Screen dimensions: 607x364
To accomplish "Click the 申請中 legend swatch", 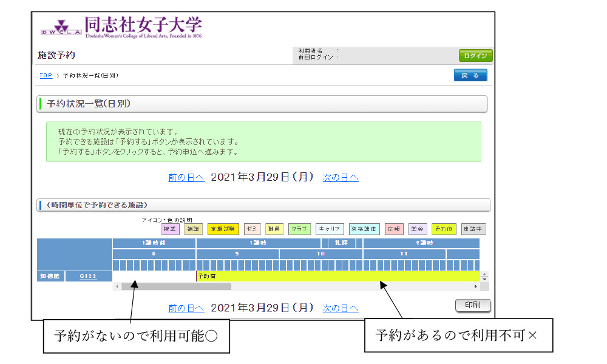I will pyautogui.click(x=473, y=229).
